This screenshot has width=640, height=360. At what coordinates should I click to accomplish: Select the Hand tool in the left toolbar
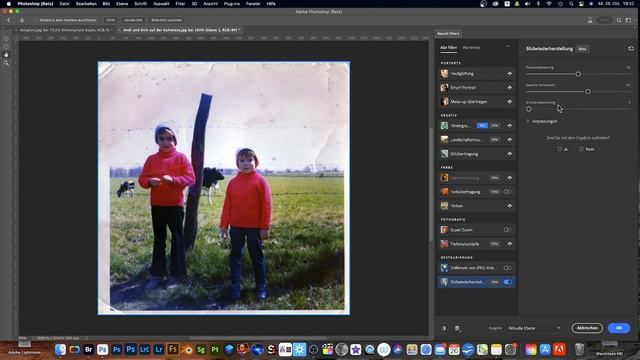point(6,55)
